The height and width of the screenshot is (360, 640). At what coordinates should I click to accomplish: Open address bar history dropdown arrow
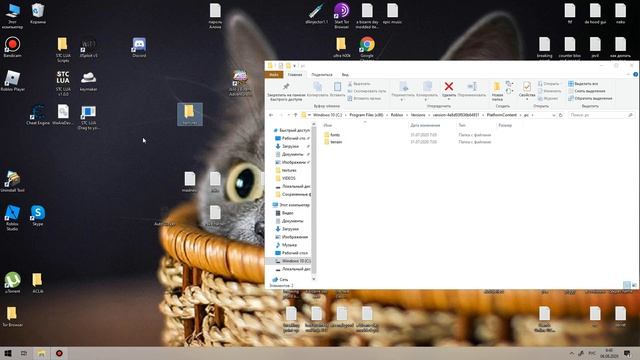pos(553,115)
